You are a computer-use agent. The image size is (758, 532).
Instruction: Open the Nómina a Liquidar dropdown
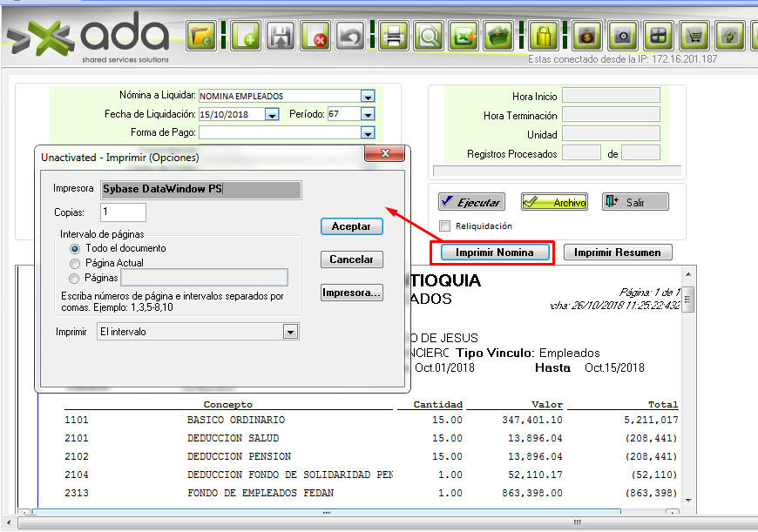click(367, 97)
